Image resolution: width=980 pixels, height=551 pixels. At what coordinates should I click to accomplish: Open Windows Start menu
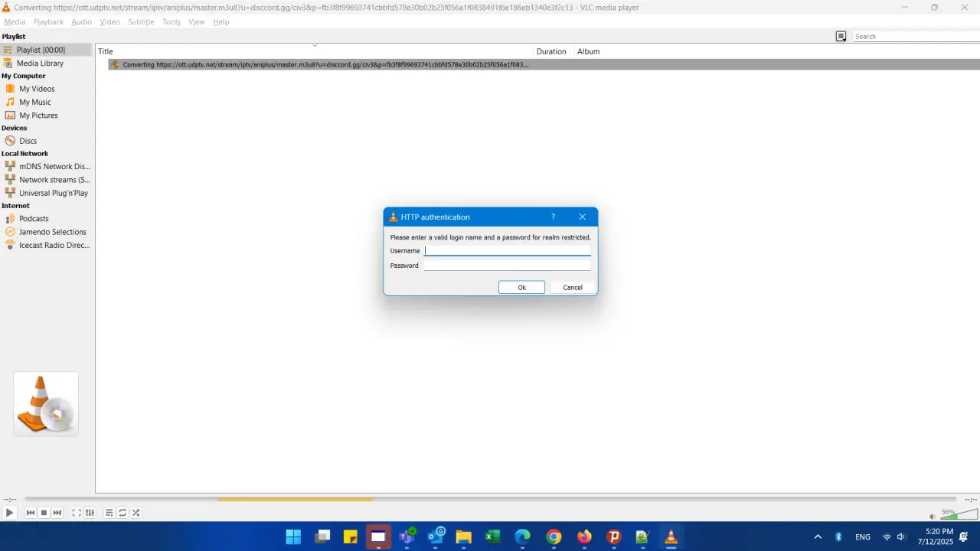point(293,536)
